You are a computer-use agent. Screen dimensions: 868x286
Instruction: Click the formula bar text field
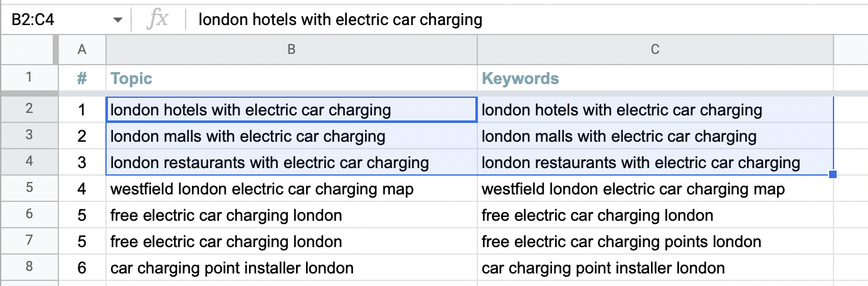[527, 20]
